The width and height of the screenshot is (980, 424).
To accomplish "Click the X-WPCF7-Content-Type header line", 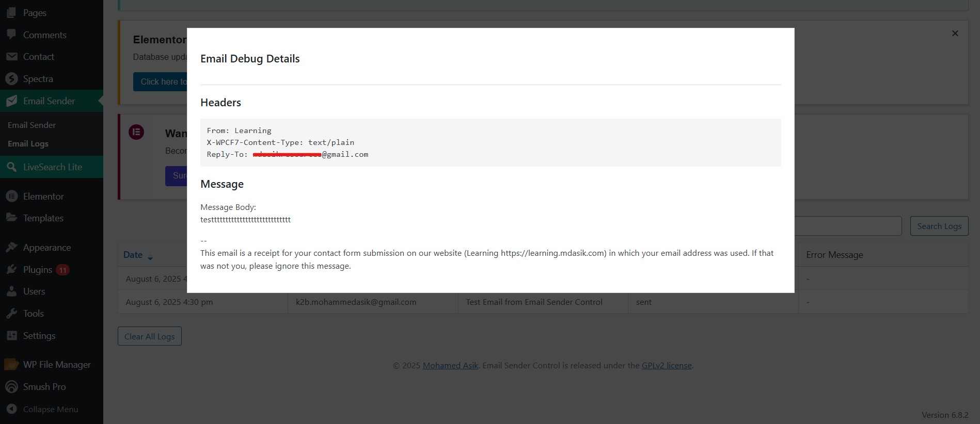I will [280, 142].
